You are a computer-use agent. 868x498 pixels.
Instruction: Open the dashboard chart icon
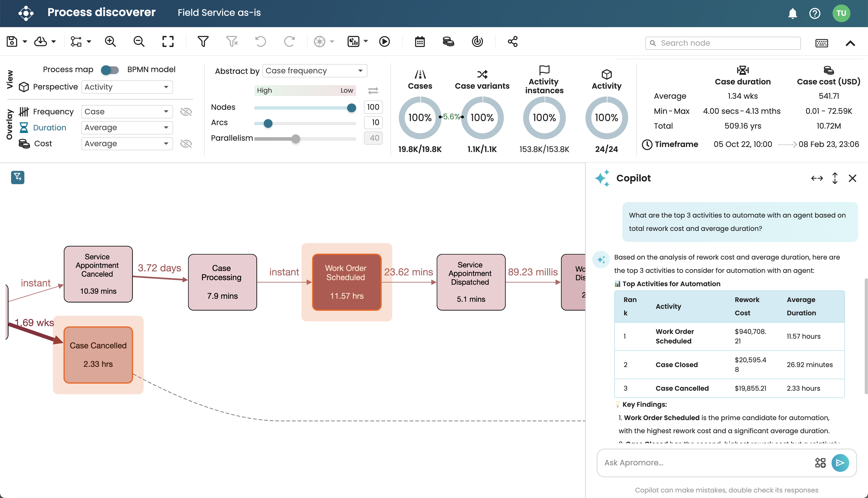coord(353,42)
